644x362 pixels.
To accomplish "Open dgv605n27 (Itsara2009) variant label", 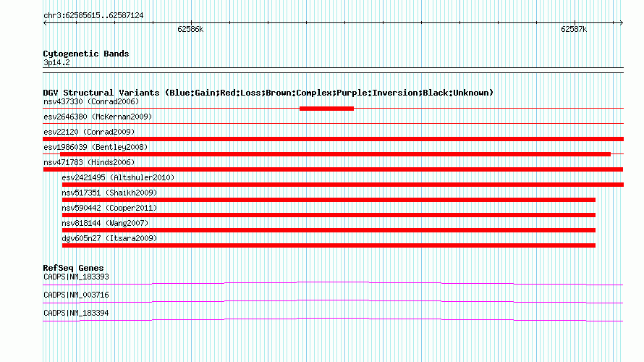I will (109, 238).
